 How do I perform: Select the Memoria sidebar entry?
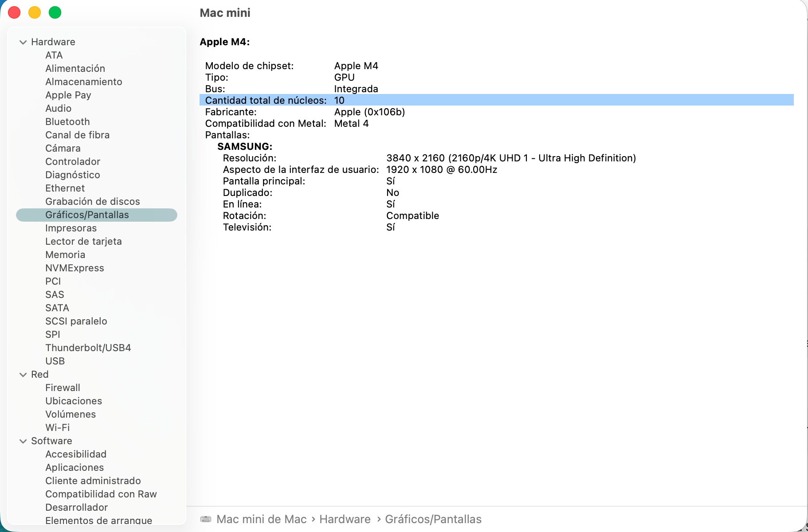click(x=65, y=254)
